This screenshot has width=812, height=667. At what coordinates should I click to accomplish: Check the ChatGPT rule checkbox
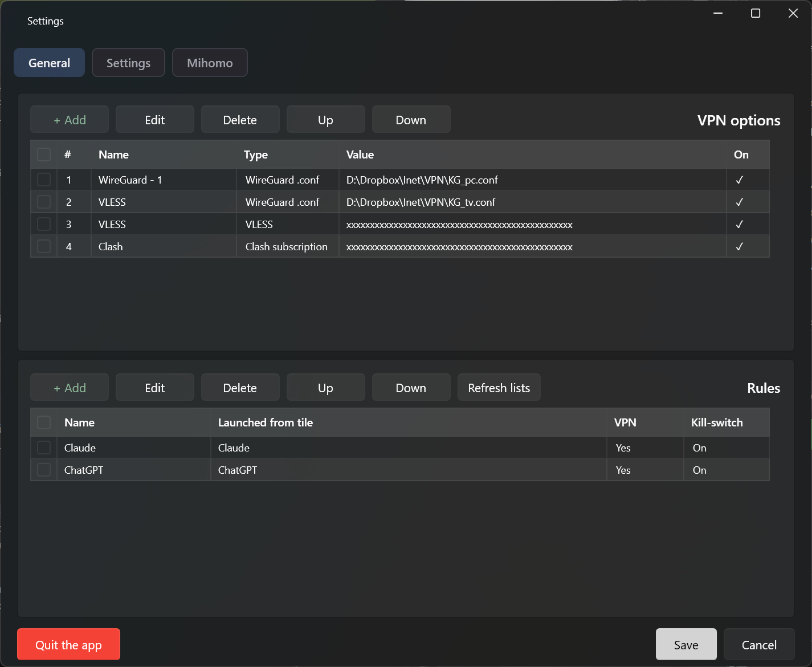44,470
